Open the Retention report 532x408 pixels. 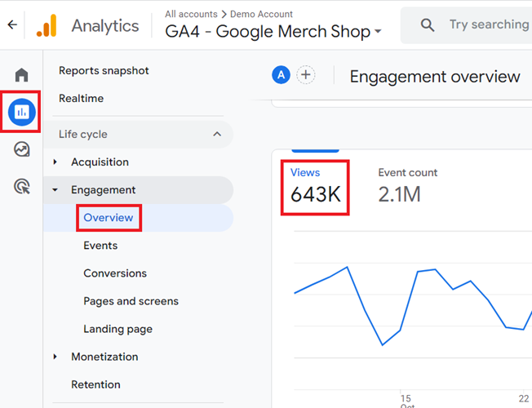pos(95,384)
